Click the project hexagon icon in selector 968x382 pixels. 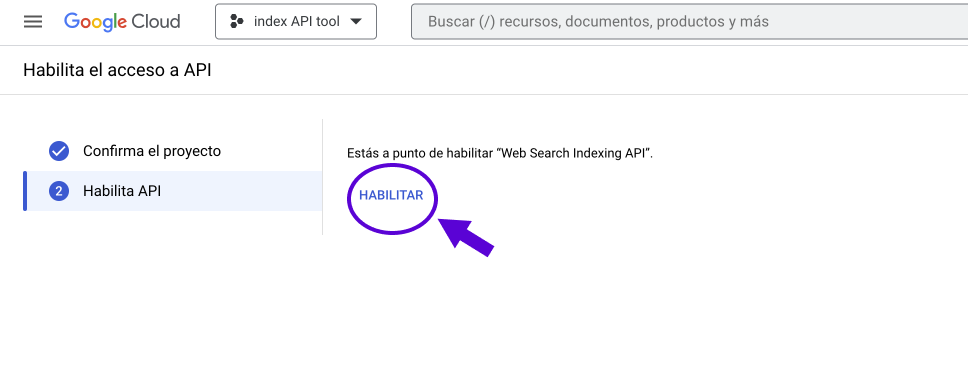(x=236, y=22)
